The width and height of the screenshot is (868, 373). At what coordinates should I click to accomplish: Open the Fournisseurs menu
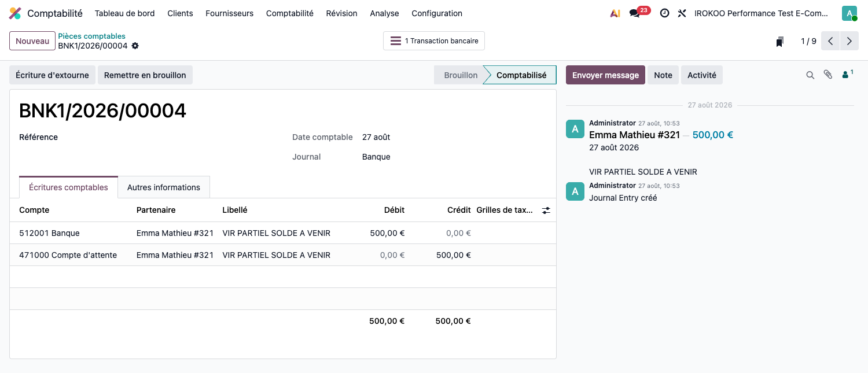(x=229, y=13)
